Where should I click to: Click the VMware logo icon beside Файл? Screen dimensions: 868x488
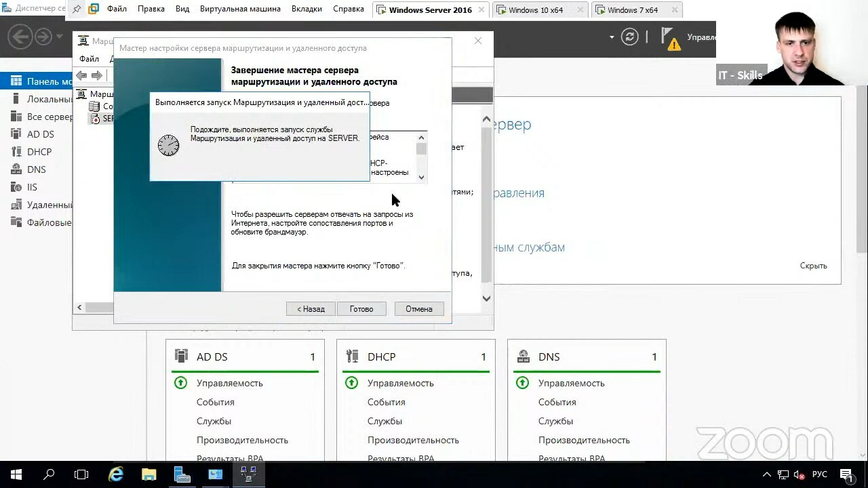pos(94,9)
